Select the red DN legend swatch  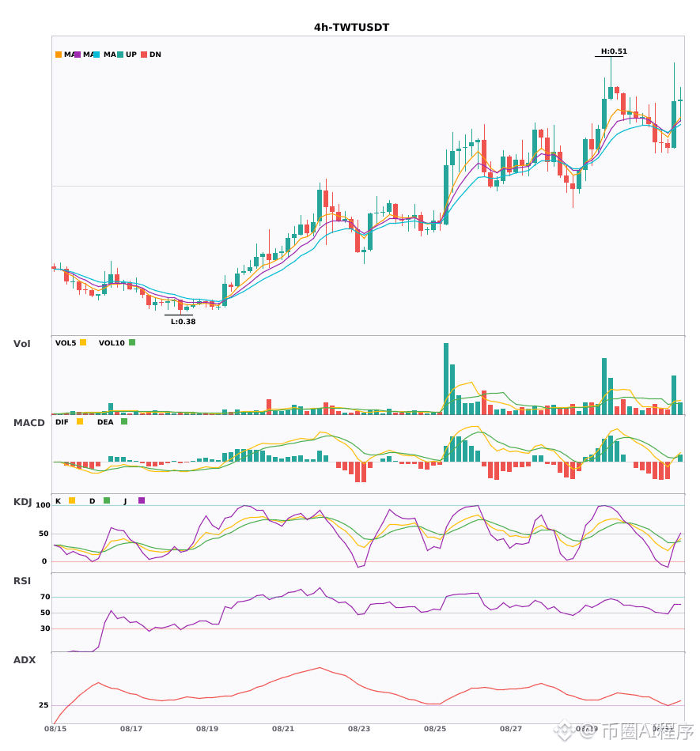click(x=144, y=55)
